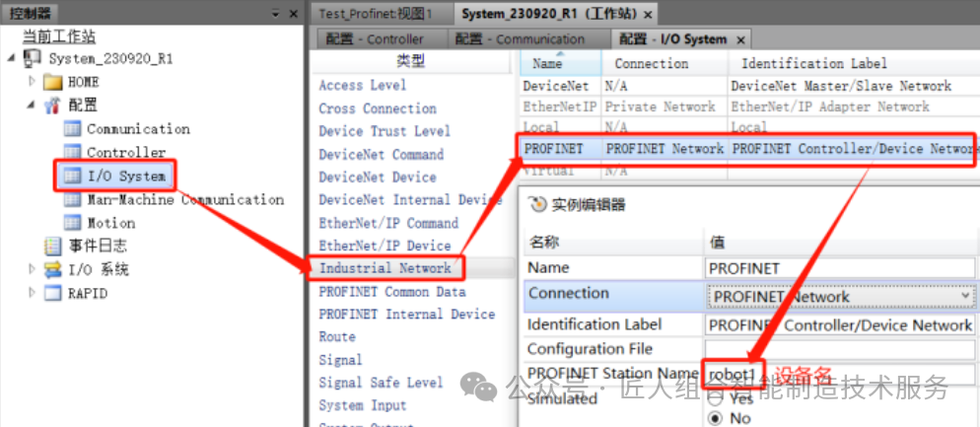The image size is (980, 427).
Task: Open the 事件日志 event log
Action: 97,247
